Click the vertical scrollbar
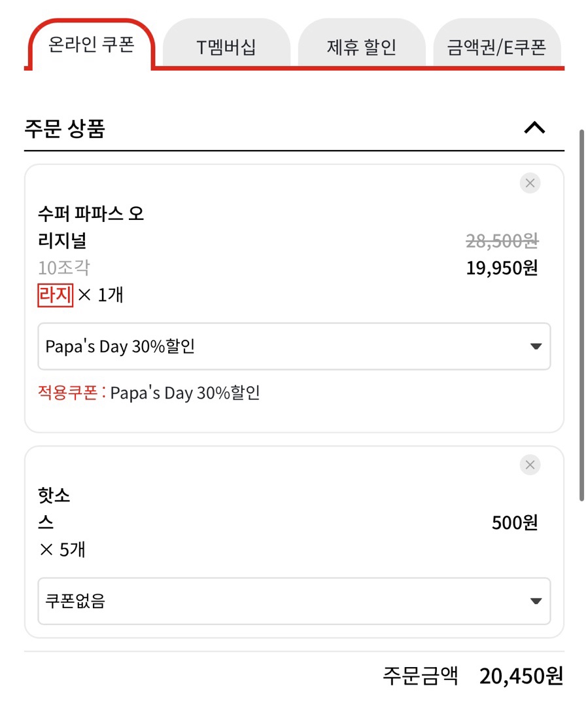This screenshot has height=705, width=588. (581, 315)
